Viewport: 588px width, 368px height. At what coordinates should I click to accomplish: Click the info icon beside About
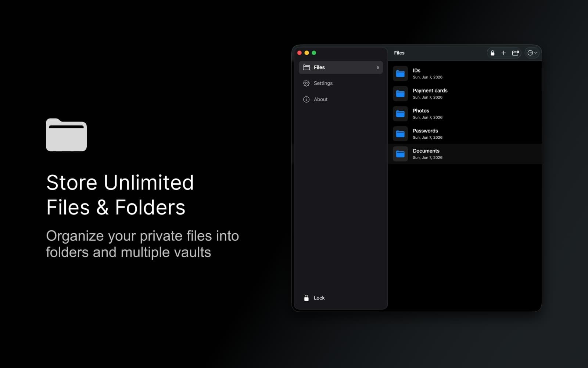306,99
